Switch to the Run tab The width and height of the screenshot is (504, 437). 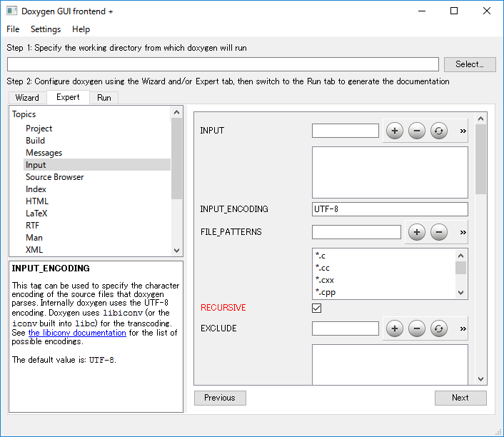[104, 98]
